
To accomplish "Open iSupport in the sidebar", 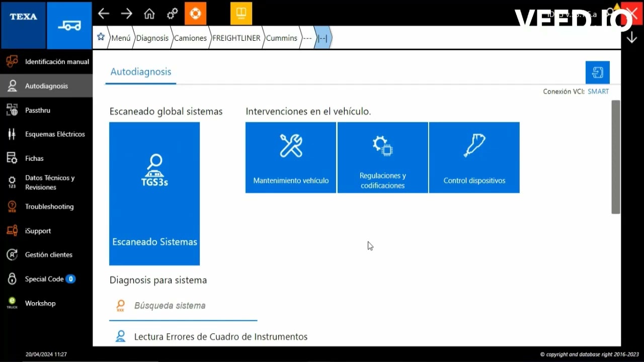I will (x=46, y=231).
